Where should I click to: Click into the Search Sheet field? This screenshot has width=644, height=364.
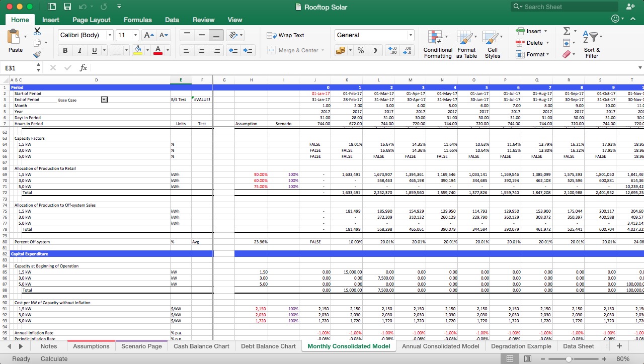click(565, 7)
